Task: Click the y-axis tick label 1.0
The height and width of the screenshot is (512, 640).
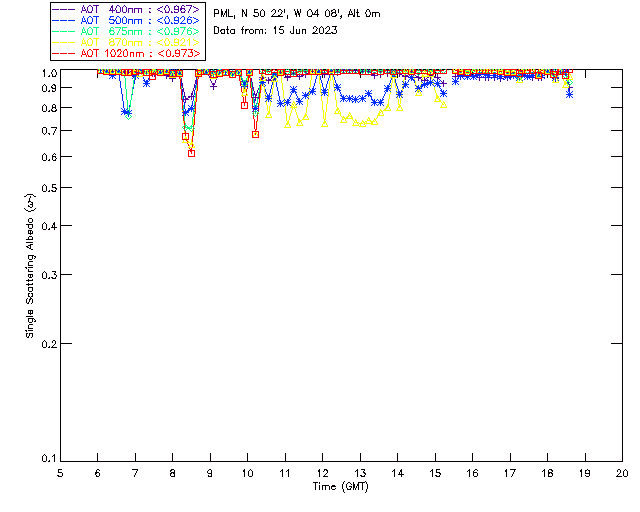Action: pyautogui.click(x=49, y=73)
